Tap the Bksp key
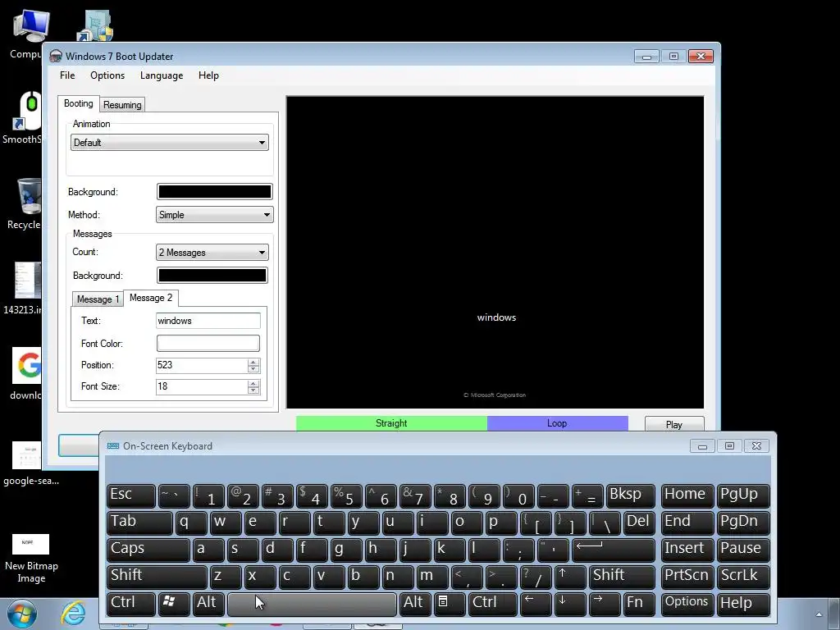 (631, 495)
